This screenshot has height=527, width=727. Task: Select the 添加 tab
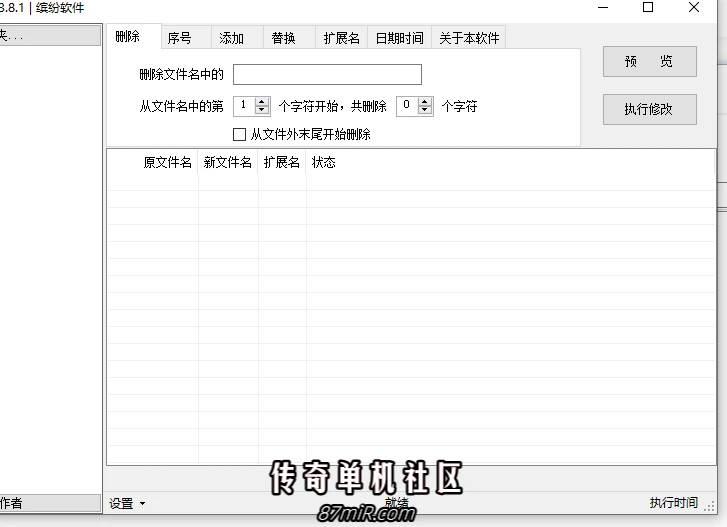coord(237,38)
